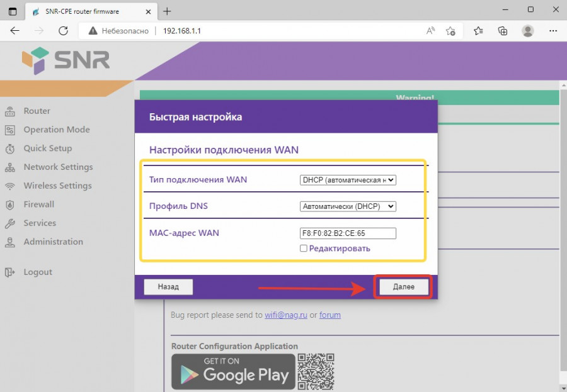Viewport: 567px width, 392px height.
Task: Click the Services wrench icon
Action: (10, 223)
